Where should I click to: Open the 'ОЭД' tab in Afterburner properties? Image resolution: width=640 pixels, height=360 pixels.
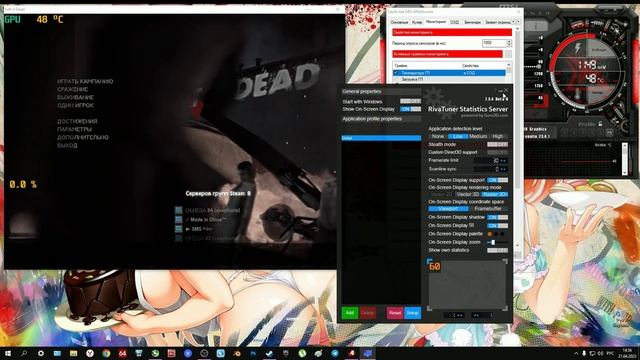455,22
